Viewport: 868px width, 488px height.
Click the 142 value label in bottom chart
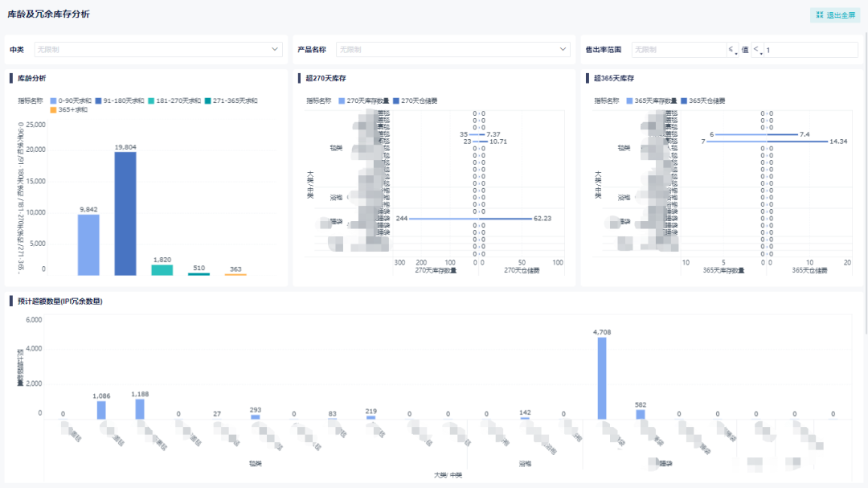525,412
